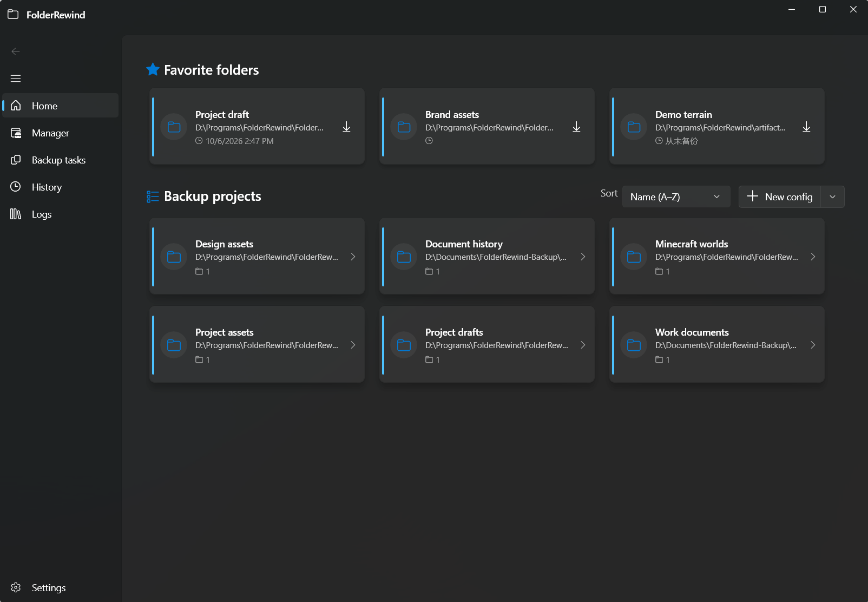The width and height of the screenshot is (868, 602).
Task: Click the Design assets title text
Action: [224, 244]
